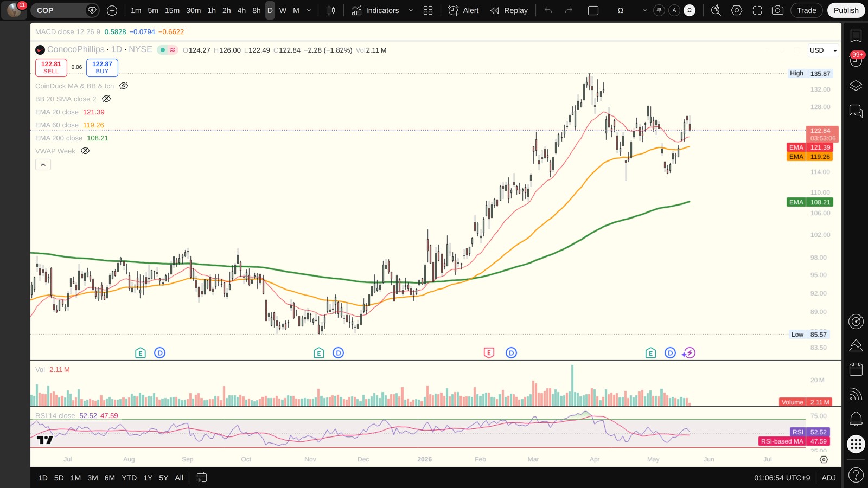Open the news feed RSS icon
Viewport: 868px width, 488px height.
tap(856, 394)
